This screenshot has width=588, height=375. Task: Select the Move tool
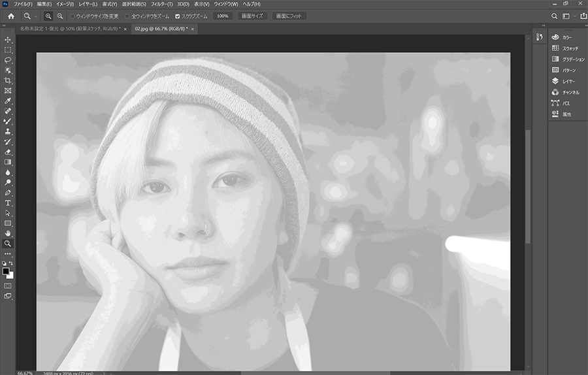click(8, 40)
